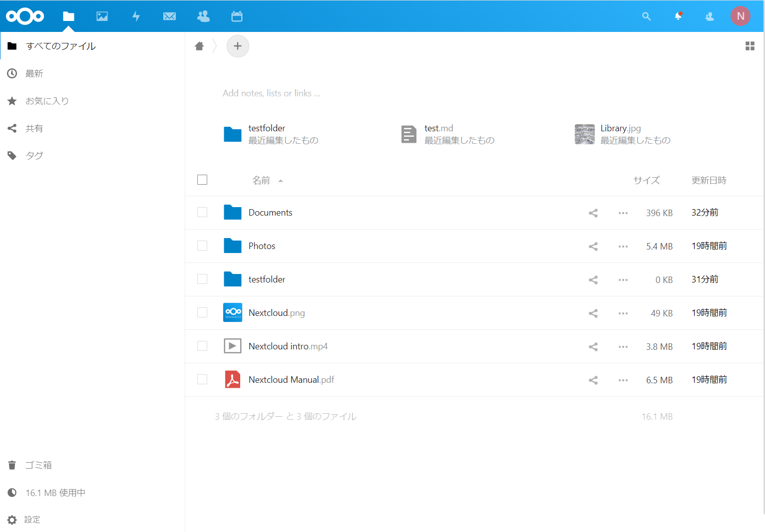Select タグ tags in sidebar

click(x=92, y=156)
